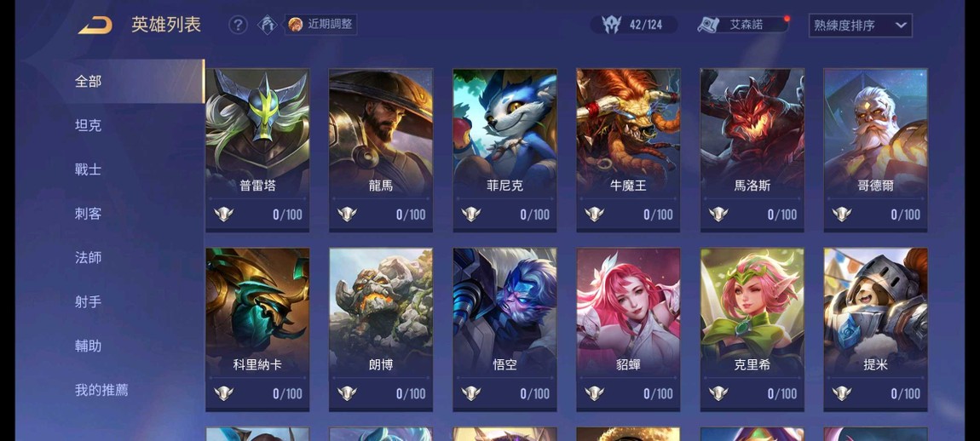Tap the mastery emblem under 提米
980x441 pixels.
(842, 393)
